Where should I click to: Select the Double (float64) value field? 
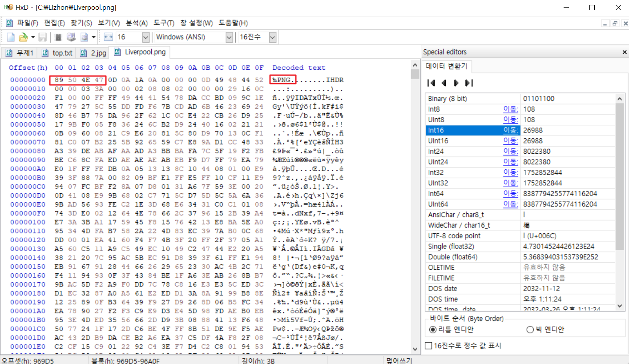click(568, 257)
